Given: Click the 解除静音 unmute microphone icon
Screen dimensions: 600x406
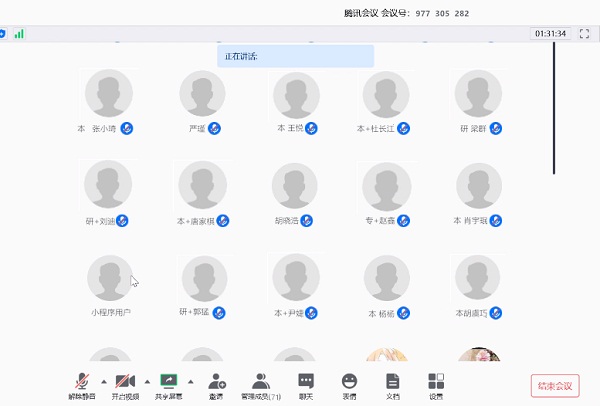Looking at the screenshot, I should [82, 381].
